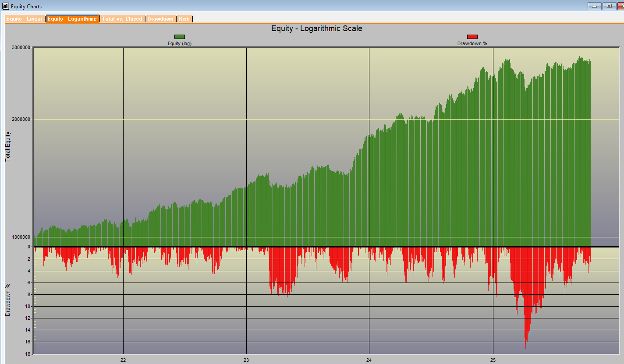Click the "Equity (log)" legend label

[180, 43]
